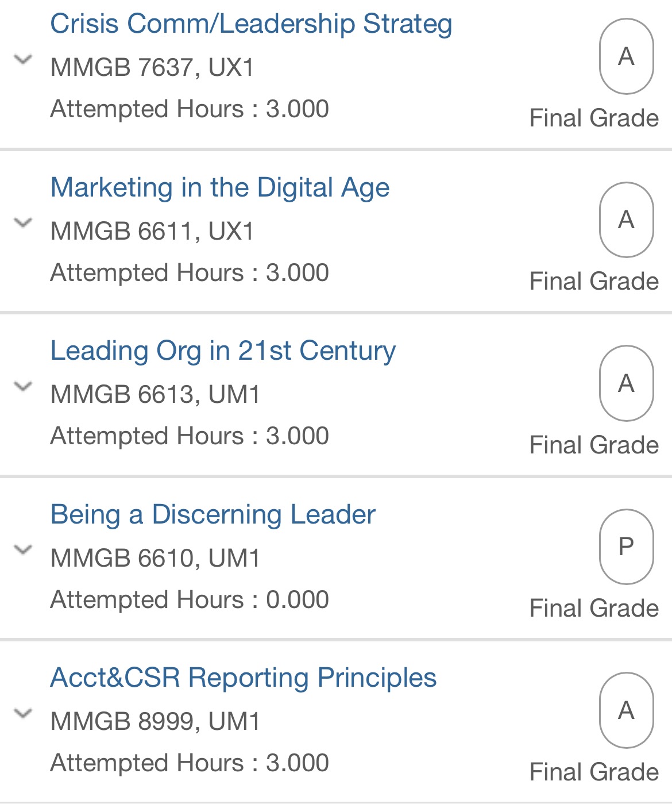Image resolution: width=672 pixels, height=804 pixels.
Task: Click the A grade badge for Acct&CSR
Action: (626, 710)
